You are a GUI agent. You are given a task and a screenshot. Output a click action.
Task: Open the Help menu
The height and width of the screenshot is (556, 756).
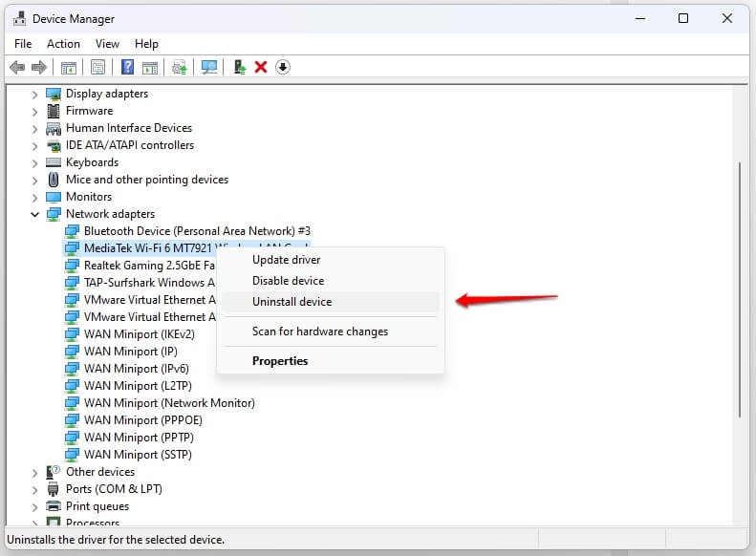pyautogui.click(x=146, y=44)
